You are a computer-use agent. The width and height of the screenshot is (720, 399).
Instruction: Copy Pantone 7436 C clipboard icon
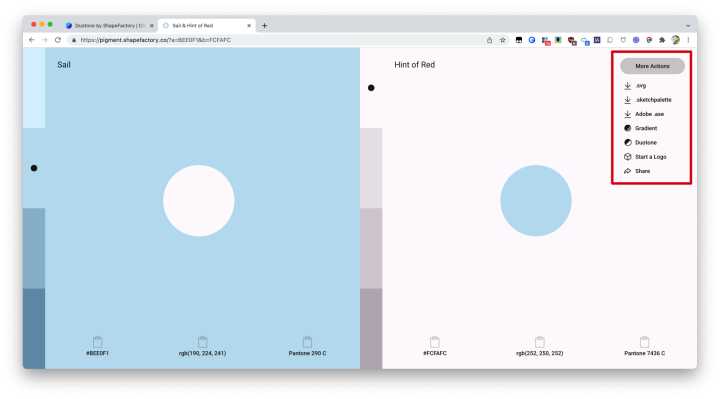tap(644, 342)
